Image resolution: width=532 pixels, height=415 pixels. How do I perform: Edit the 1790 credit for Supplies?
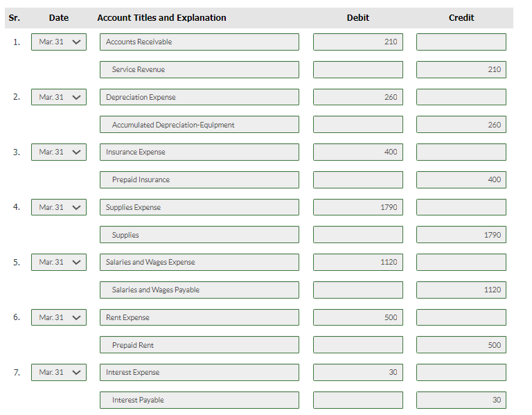point(461,234)
